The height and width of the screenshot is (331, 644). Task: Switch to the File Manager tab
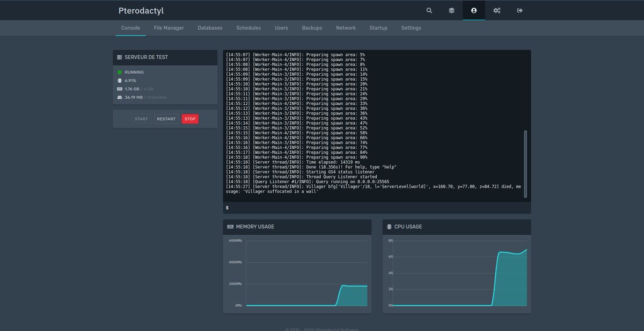[x=169, y=27]
